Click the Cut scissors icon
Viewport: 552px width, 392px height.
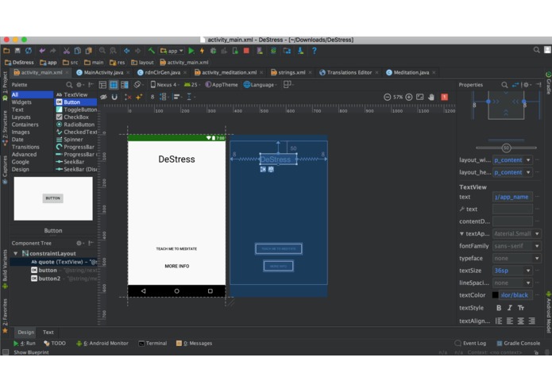pyautogui.click(x=66, y=51)
